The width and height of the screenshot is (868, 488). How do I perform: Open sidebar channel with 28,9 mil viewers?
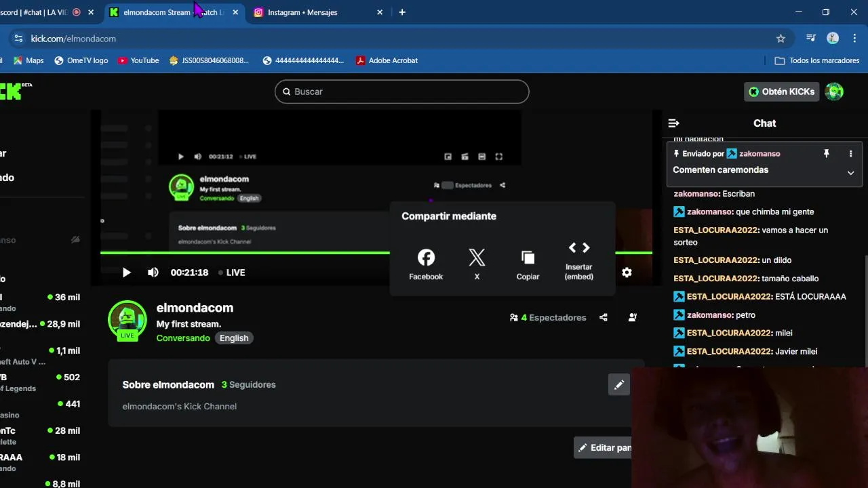click(40, 325)
